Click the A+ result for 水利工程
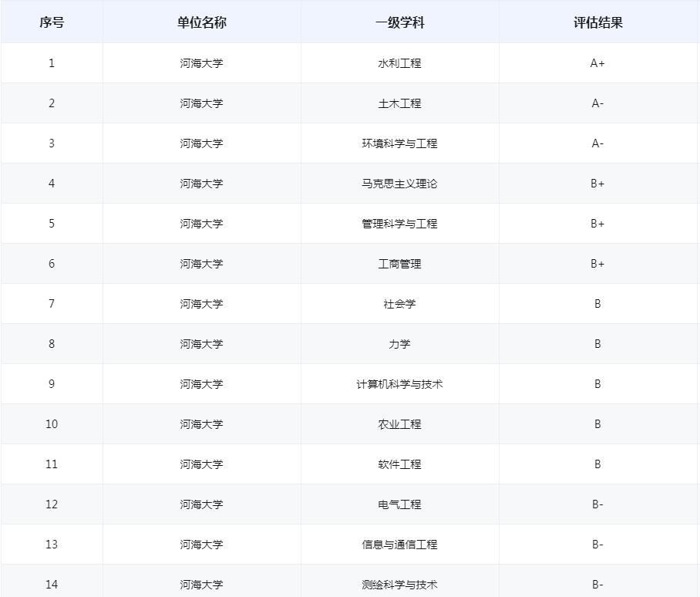This screenshot has width=700, height=597. click(x=597, y=63)
